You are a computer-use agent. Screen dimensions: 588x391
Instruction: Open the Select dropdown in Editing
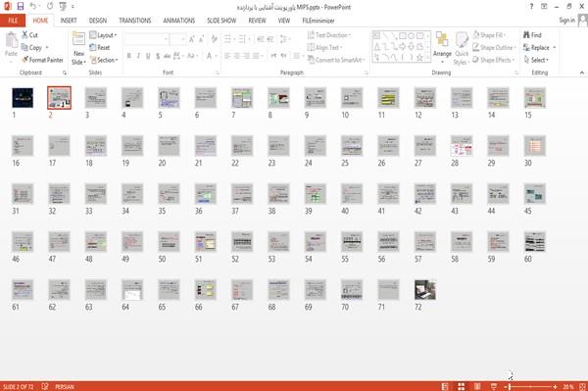pyautogui.click(x=536, y=60)
